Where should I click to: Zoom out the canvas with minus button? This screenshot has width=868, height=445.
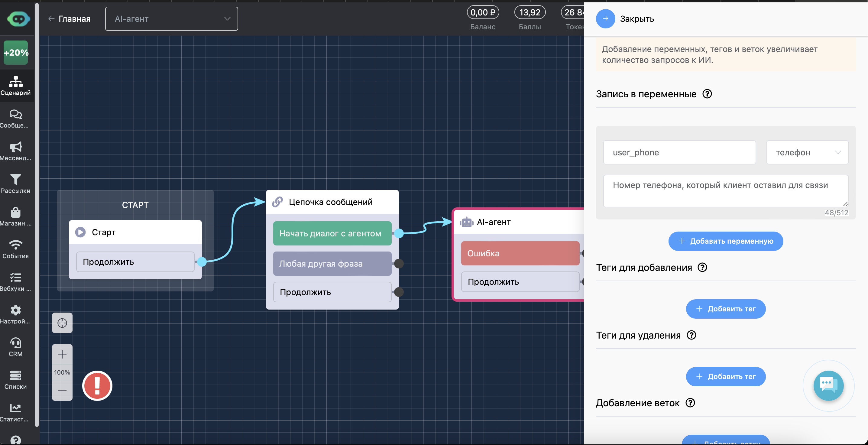62,391
